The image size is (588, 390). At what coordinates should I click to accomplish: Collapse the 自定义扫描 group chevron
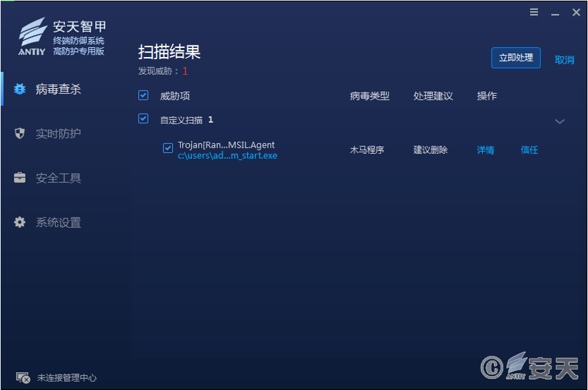coord(560,121)
